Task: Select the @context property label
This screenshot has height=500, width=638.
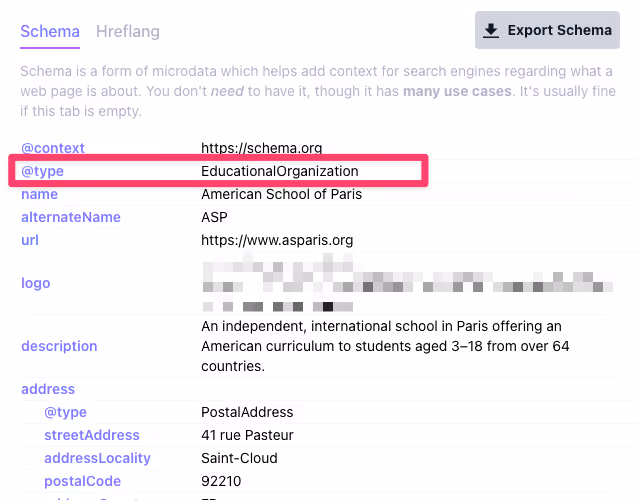Action: (53, 148)
